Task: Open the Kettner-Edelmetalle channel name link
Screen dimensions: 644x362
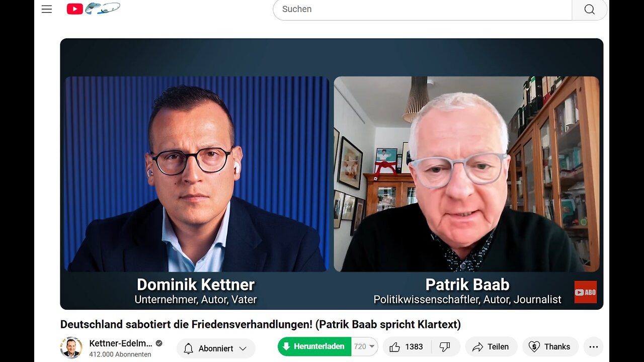Action: (x=120, y=343)
